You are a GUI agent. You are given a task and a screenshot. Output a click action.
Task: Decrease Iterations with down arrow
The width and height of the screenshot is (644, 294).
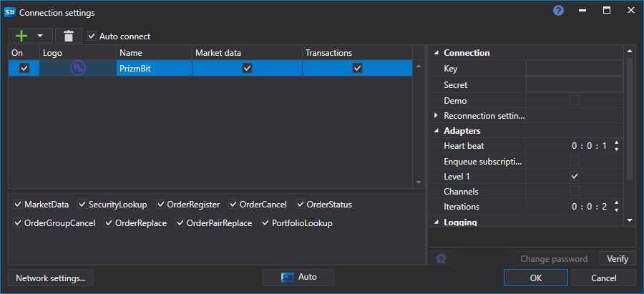point(617,210)
